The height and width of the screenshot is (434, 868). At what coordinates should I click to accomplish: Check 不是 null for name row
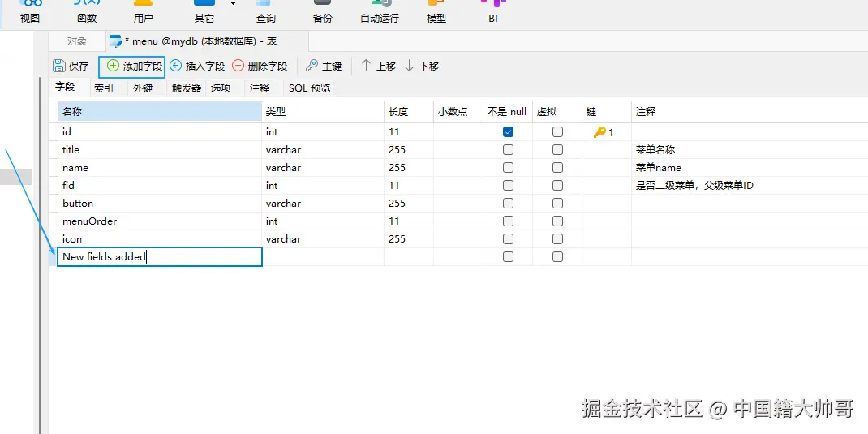(x=508, y=168)
